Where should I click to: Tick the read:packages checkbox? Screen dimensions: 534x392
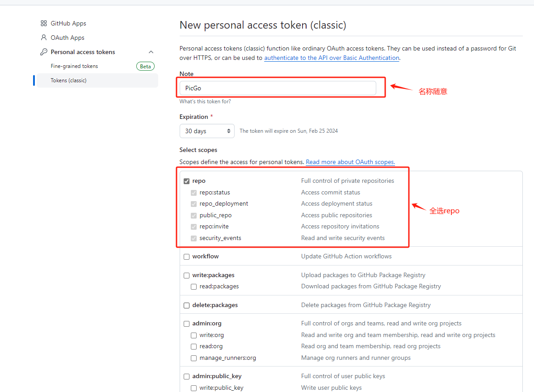coord(194,287)
